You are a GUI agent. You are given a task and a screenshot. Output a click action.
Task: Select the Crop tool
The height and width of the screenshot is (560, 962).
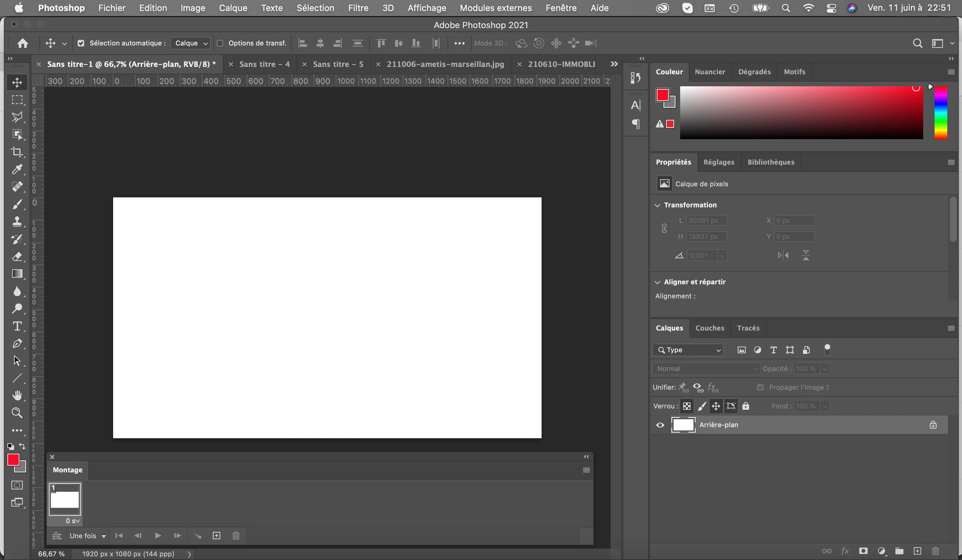pos(16,152)
